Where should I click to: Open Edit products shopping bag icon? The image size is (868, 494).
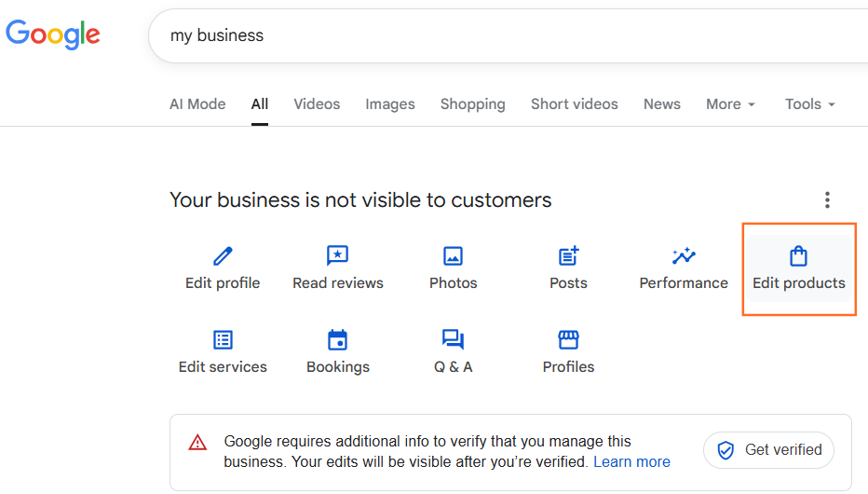798,256
